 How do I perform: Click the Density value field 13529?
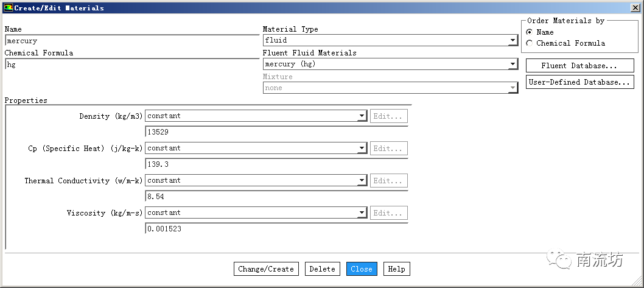click(x=276, y=132)
